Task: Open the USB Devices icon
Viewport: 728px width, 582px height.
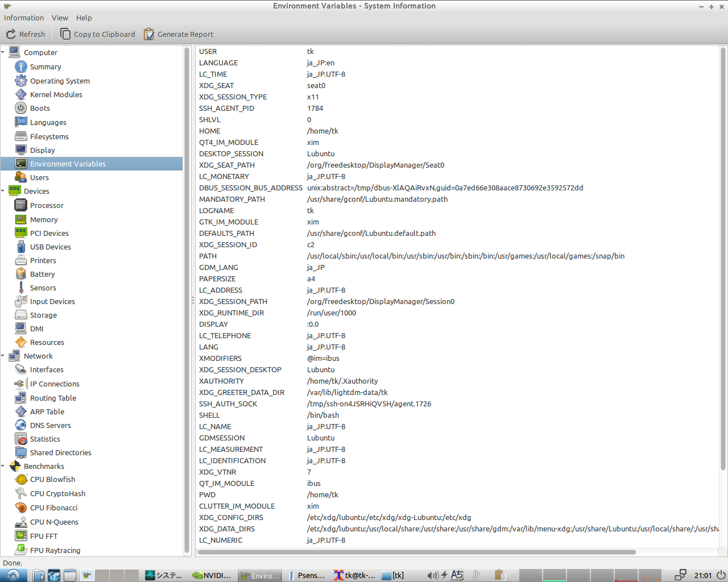Action: [21, 247]
